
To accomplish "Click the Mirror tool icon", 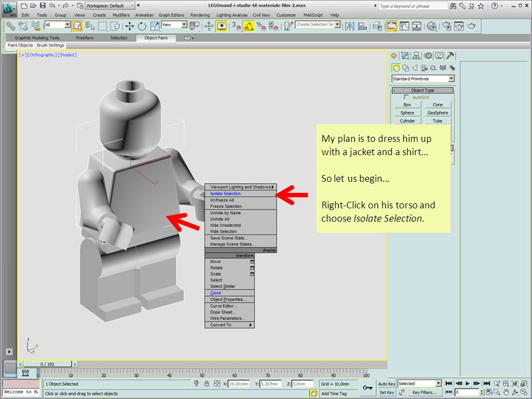I will 350,26.
